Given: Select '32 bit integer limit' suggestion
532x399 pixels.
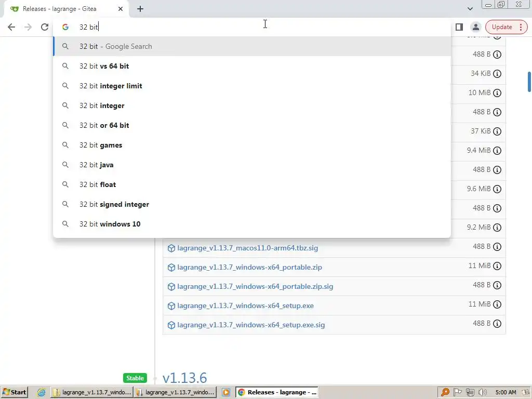Looking at the screenshot, I should (252, 86).
